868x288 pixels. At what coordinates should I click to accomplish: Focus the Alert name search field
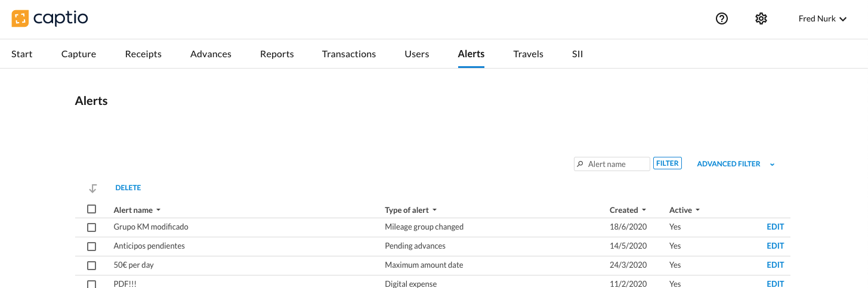(x=617, y=164)
